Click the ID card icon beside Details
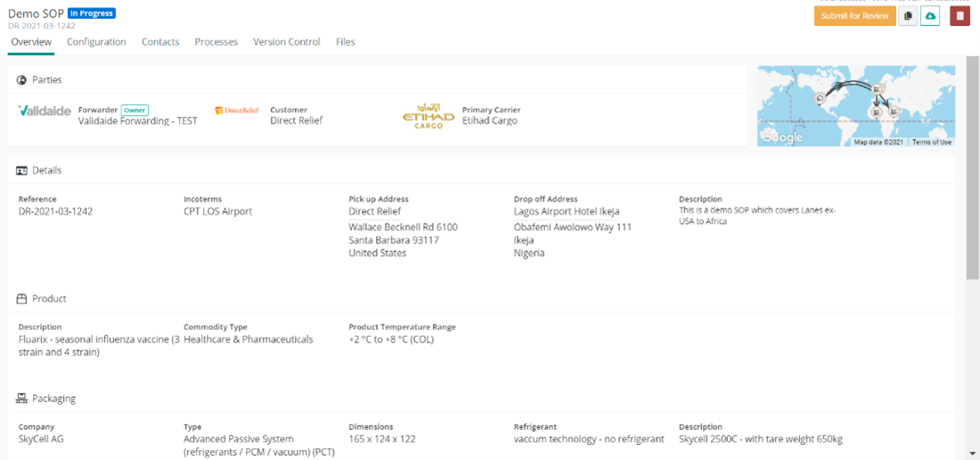Screen dimensions: 980x460 21,170
